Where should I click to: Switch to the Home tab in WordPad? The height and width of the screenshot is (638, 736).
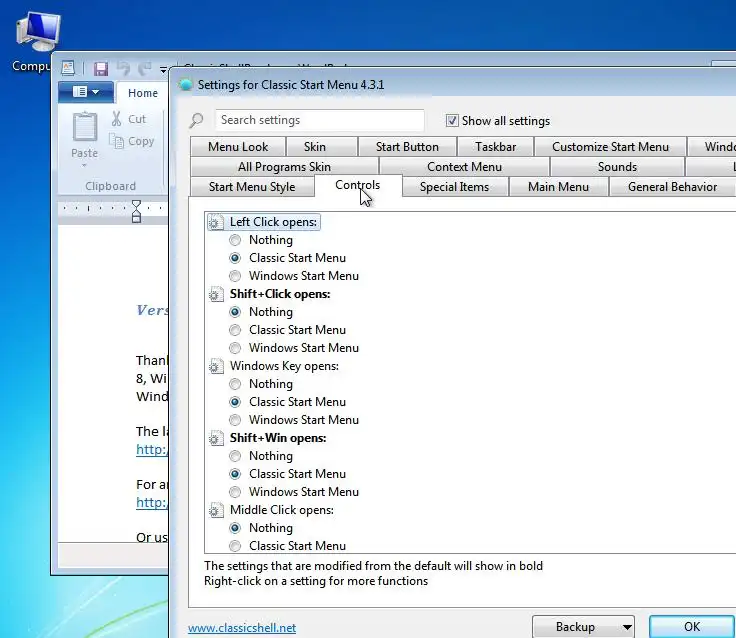143,93
